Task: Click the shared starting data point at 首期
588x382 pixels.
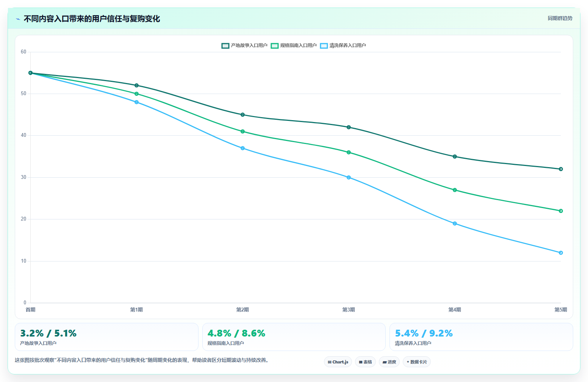Action: click(x=30, y=73)
